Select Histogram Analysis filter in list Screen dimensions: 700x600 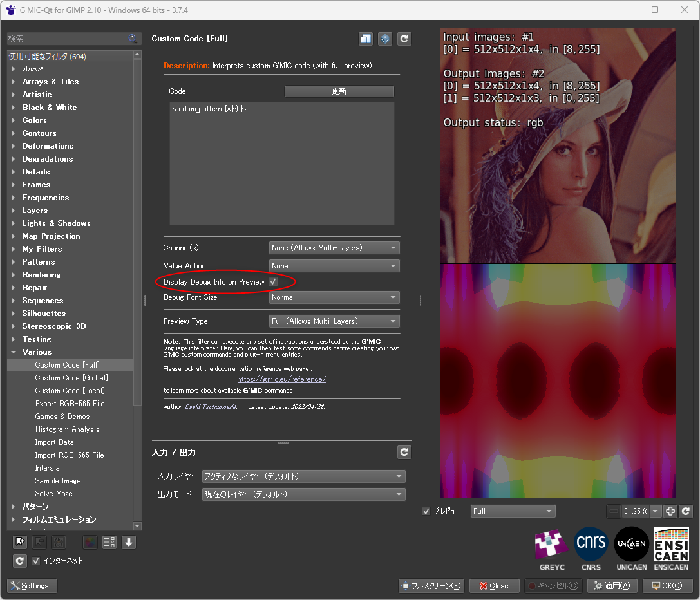click(67, 429)
